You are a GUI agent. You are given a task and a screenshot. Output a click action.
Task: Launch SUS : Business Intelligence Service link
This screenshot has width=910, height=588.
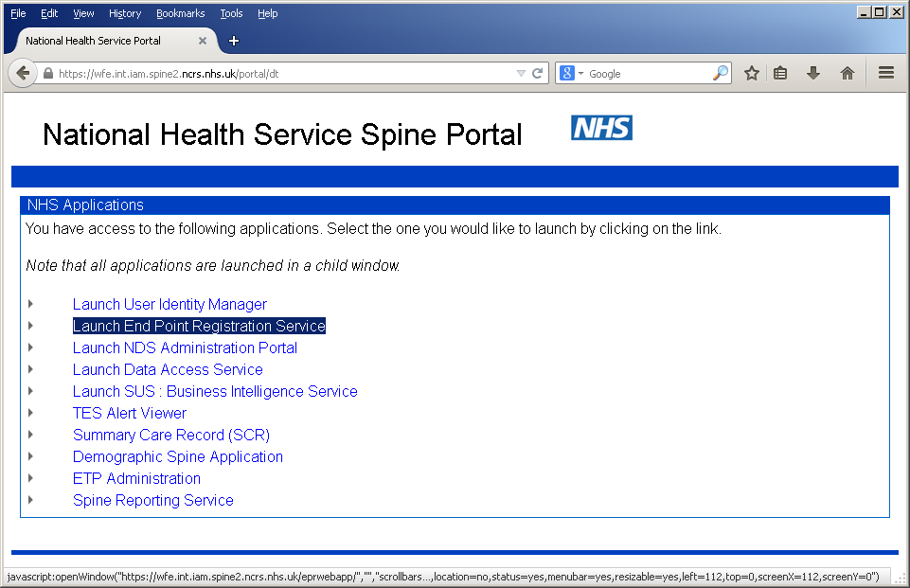(215, 391)
